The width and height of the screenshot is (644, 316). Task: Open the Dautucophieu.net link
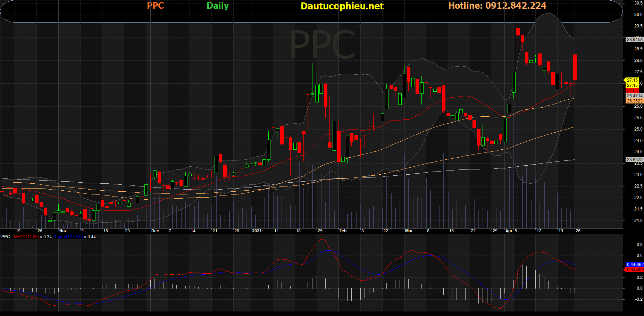342,6
